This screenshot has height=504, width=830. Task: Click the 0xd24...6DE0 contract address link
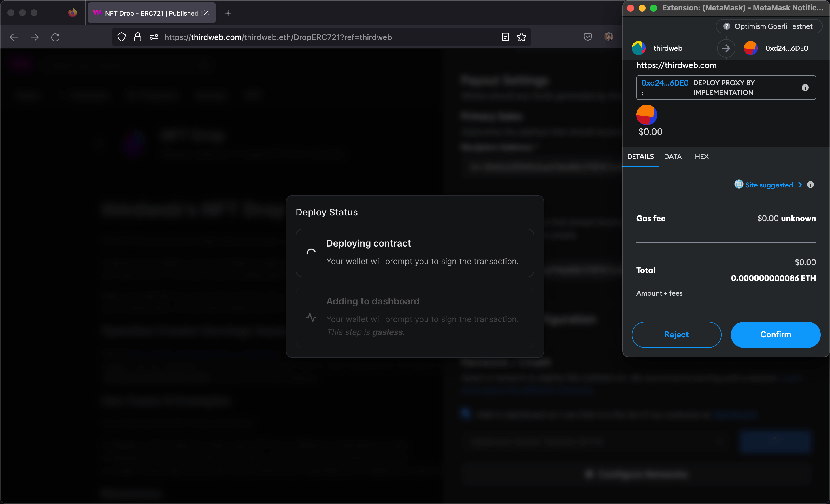point(664,83)
